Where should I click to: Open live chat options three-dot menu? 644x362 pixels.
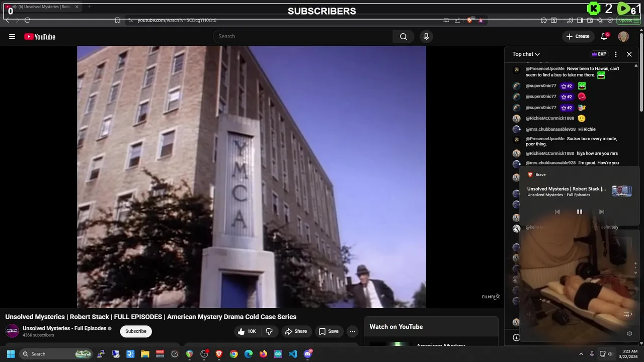[x=616, y=54]
